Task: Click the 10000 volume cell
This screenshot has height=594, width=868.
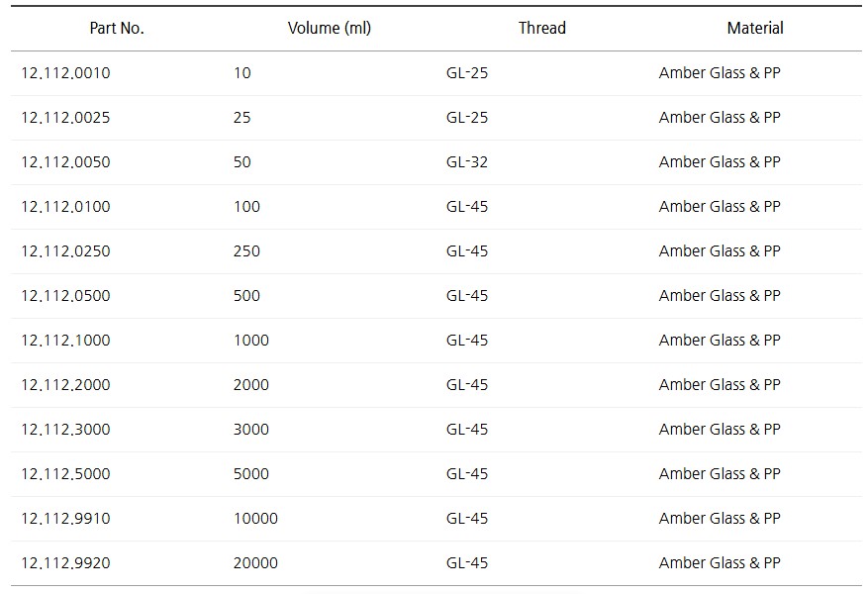Action: (255, 519)
